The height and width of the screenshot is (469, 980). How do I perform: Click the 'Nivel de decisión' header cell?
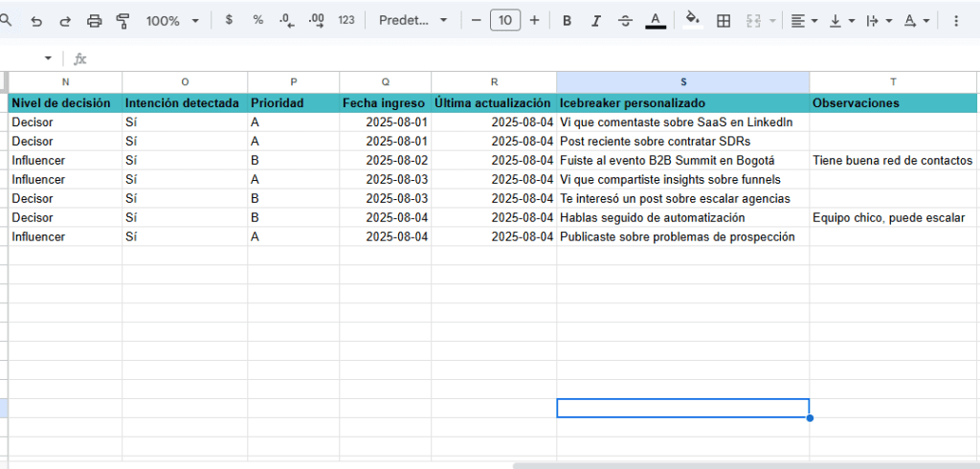pyautogui.click(x=65, y=103)
